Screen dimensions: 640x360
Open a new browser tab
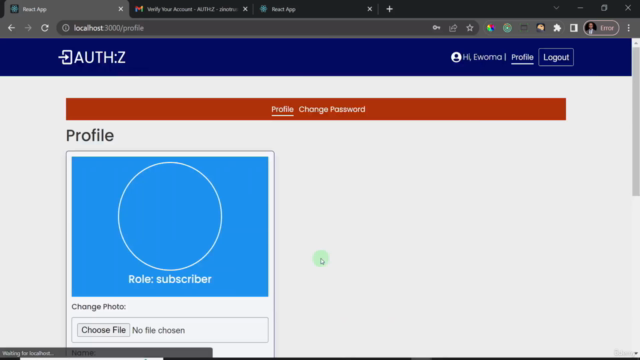[389, 9]
